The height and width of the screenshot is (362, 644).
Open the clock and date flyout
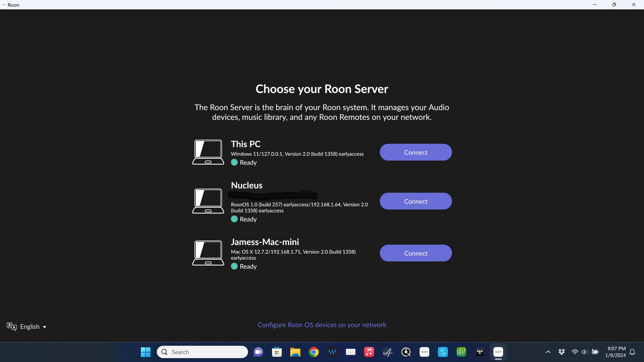click(x=615, y=352)
